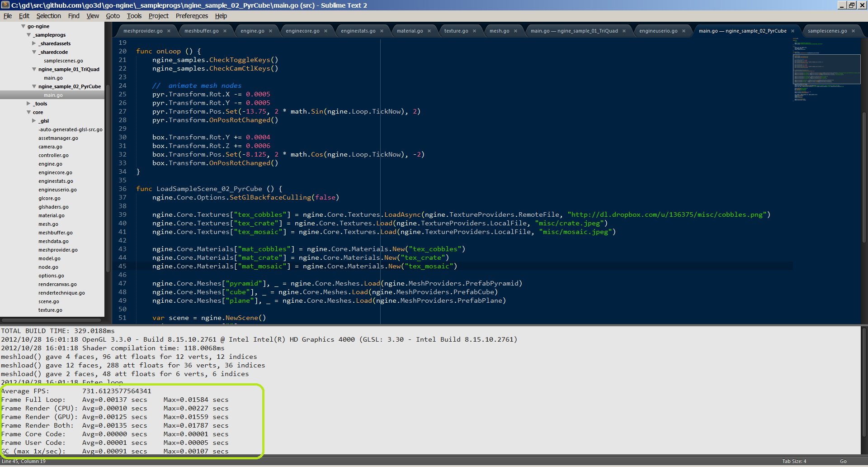Click the Tab Size: 4 status item
This screenshot has height=467, width=868.
pos(794,461)
